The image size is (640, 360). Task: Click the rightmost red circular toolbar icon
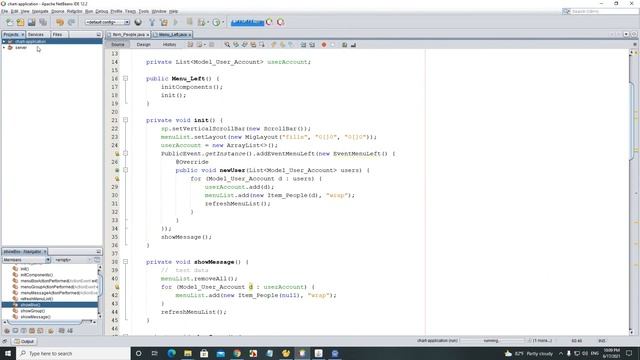click(x=280, y=22)
